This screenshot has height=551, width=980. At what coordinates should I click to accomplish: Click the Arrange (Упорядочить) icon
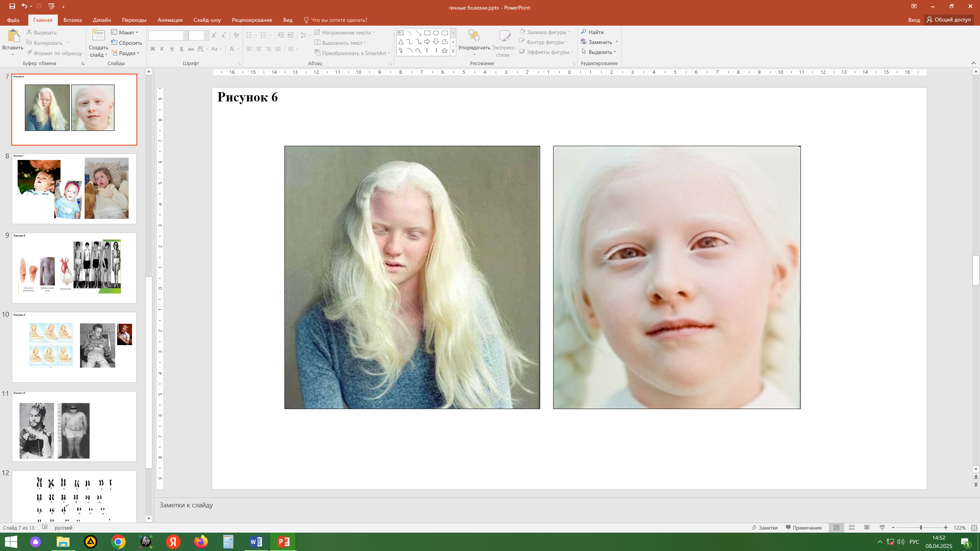474,36
